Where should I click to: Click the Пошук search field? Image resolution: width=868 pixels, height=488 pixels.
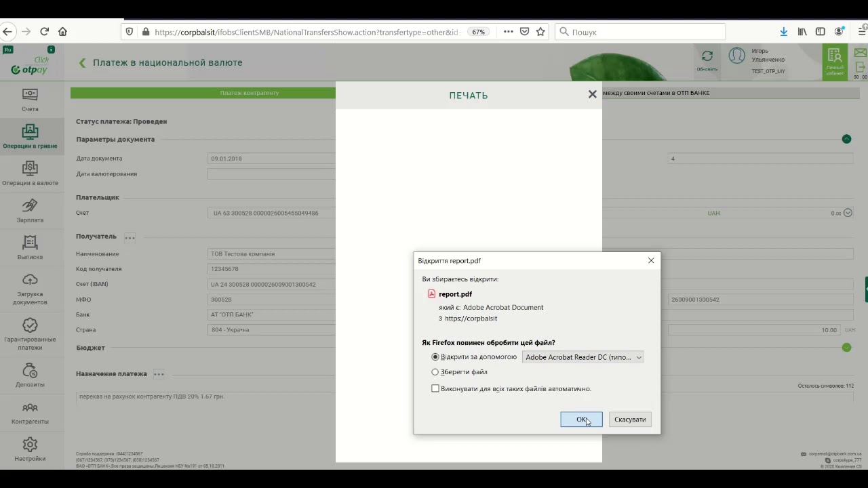[640, 32]
